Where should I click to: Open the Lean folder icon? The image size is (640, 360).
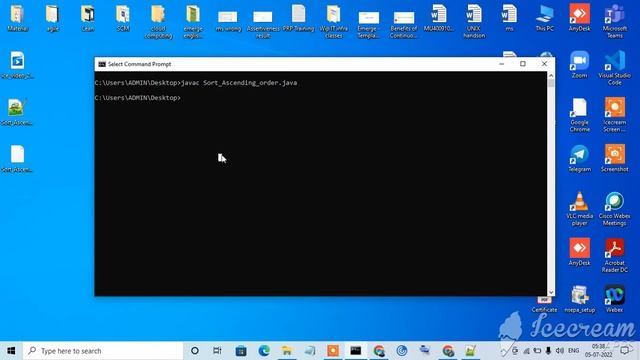(88, 18)
